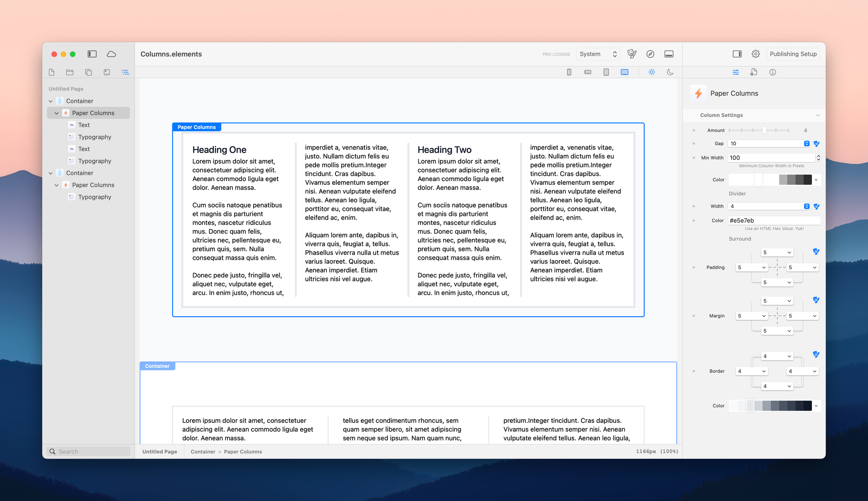Viewport: 868px width, 501px height.
Task: Collapse the Column Settings section
Action: (x=817, y=115)
